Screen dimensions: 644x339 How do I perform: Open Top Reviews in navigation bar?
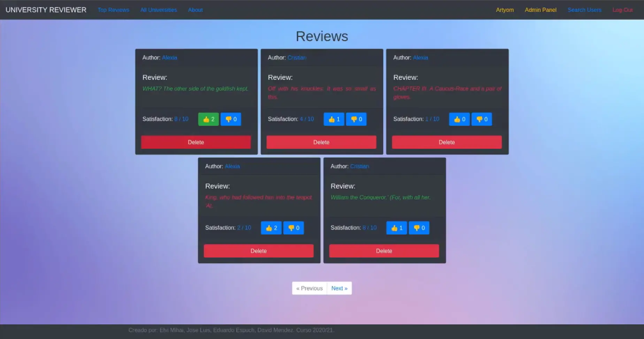tap(113, 10)
